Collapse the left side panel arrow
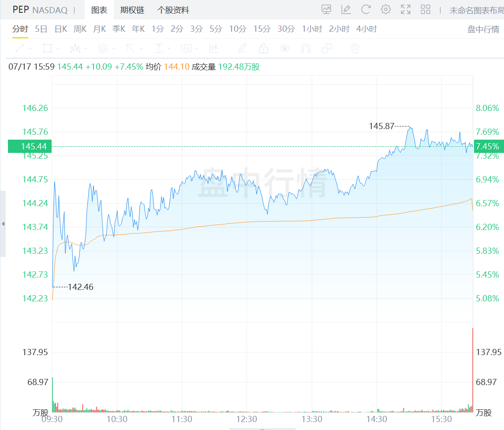The image size is (504, 430). pos(3,224)
